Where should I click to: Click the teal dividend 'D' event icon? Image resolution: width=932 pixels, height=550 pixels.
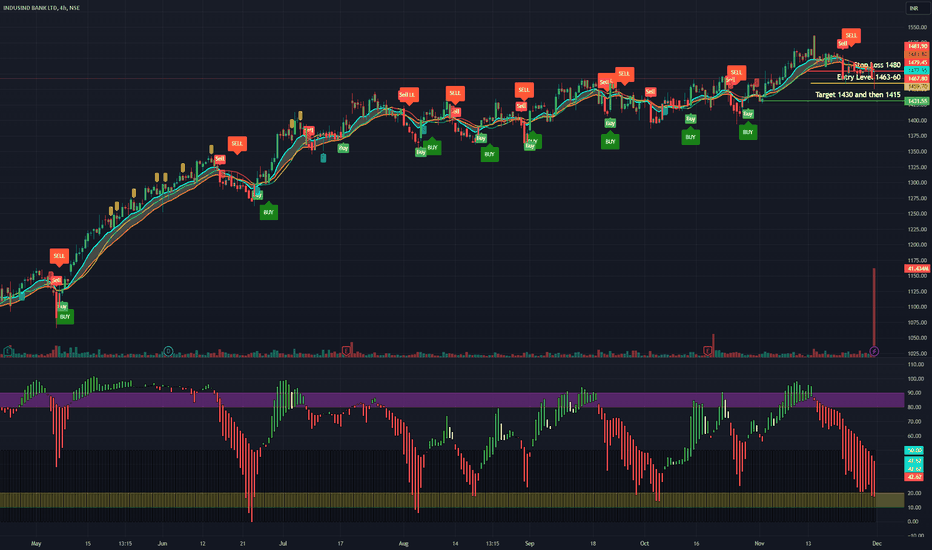168,351
